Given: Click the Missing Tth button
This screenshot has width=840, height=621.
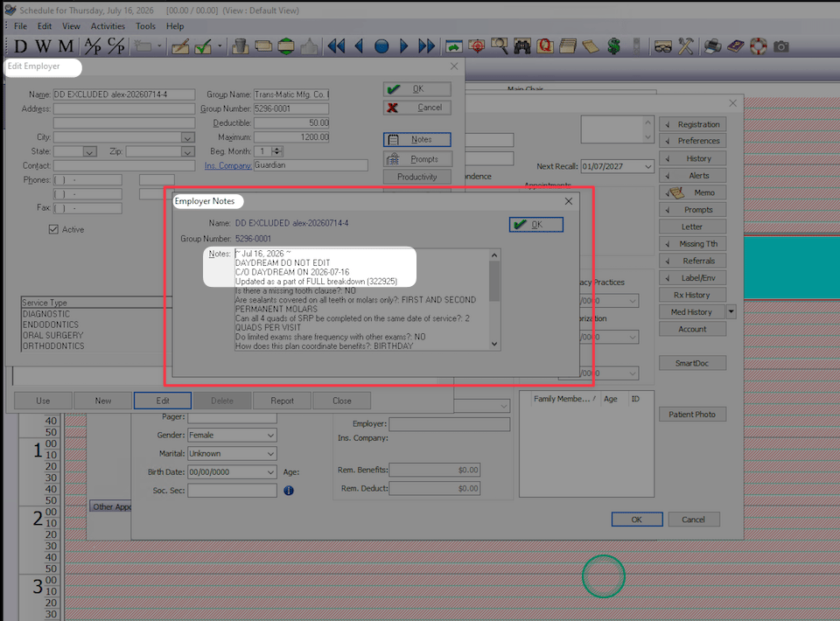Looking at the screenshot, I should pos(693,243).
